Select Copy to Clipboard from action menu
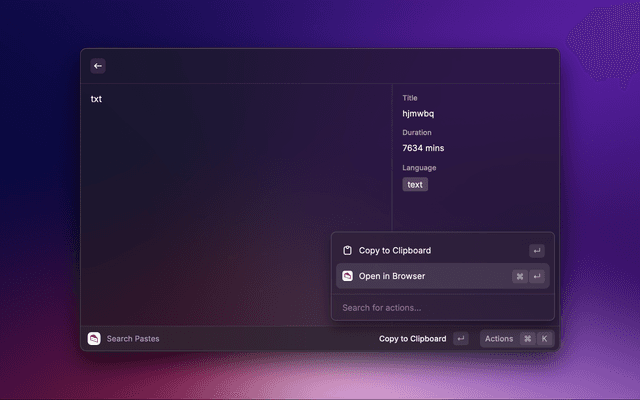 click(x=395, y=251)
